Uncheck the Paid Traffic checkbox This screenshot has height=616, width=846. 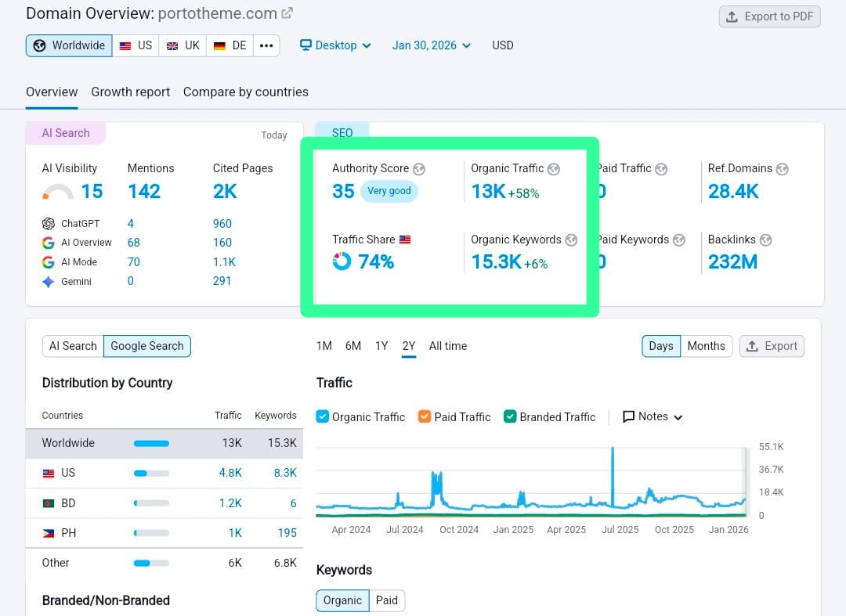425,416
